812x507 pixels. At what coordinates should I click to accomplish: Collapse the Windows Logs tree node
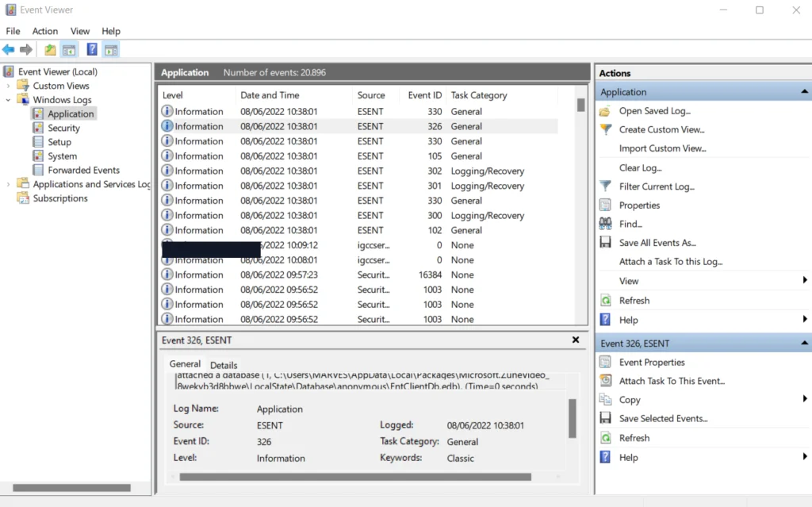[8, 99]
